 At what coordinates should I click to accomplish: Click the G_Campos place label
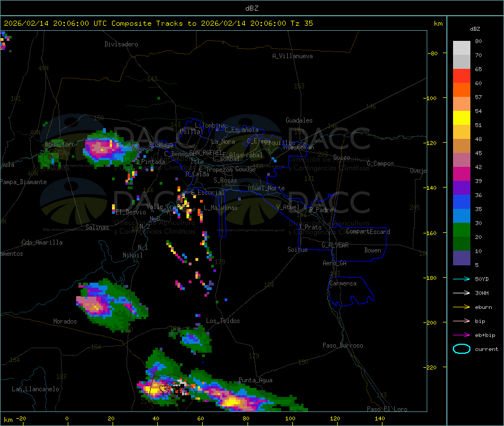pyautogui.click(x=380, y=163)
